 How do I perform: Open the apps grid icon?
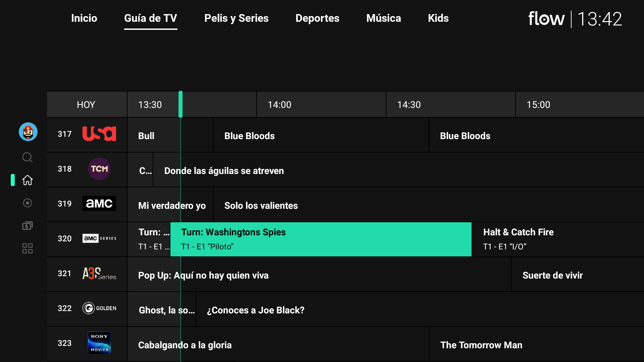pyautogui.click(x=27, y=248)
